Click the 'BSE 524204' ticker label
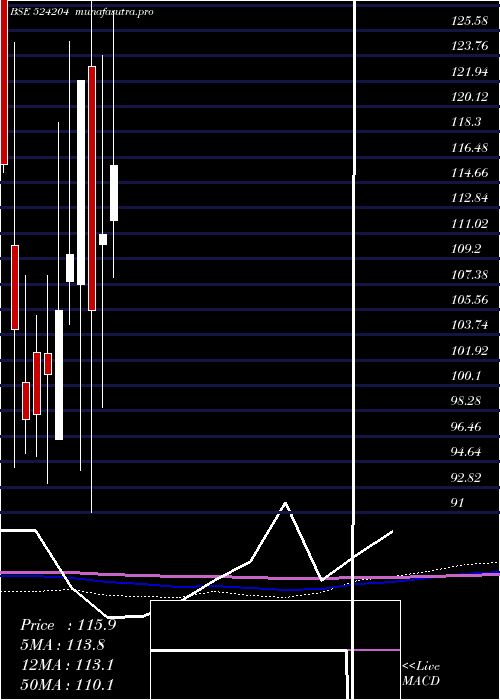The width and height of the screenshot is (500, 700). [38, 12]
